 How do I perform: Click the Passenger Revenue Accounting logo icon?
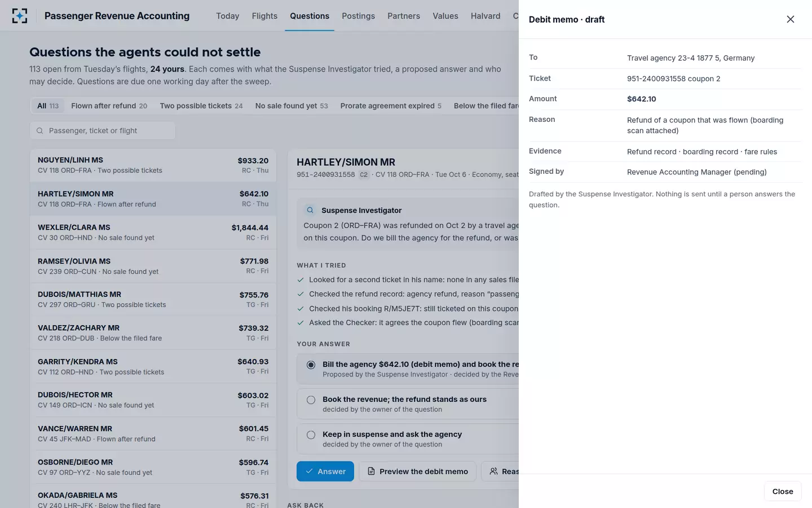(x=20, y=16)
